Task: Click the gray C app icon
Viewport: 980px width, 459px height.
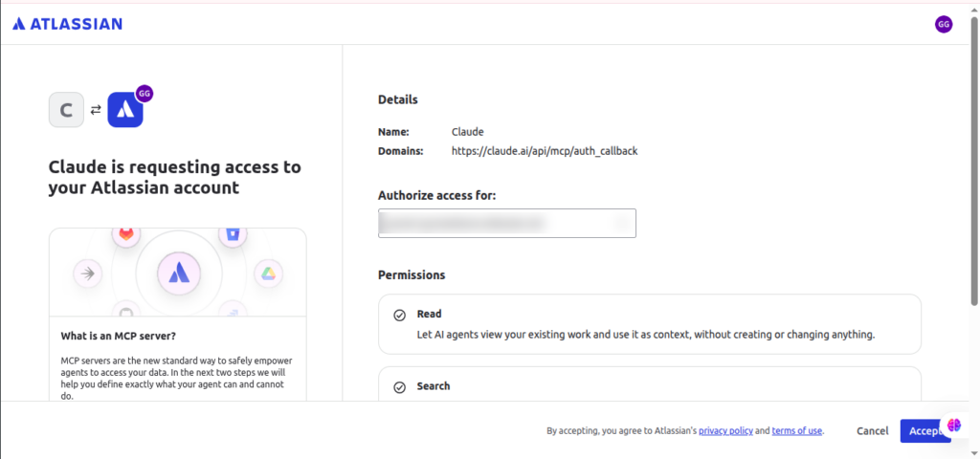Action: point(66,110)
